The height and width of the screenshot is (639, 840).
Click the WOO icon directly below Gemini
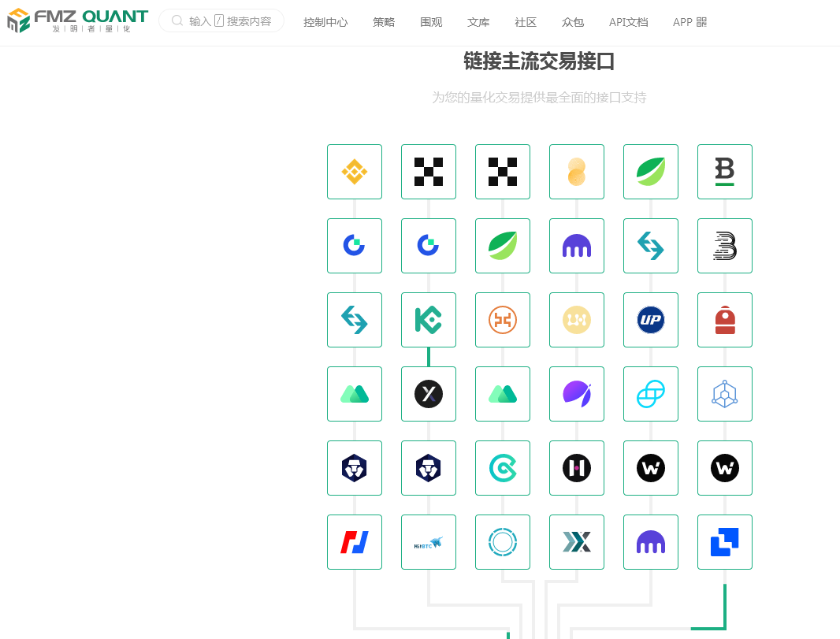tap(651, 468)
